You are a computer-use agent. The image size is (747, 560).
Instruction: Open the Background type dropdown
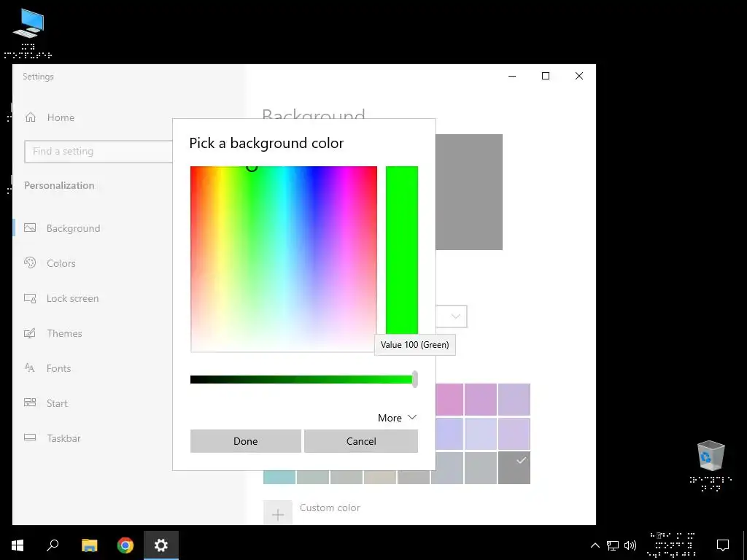pos(452,316)
